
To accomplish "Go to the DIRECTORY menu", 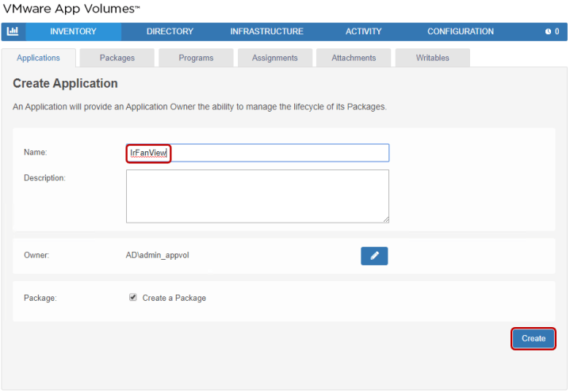I will tap(170, 32).
